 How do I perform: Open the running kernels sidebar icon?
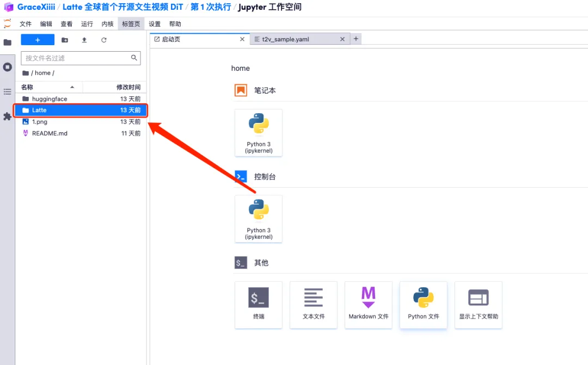click(x=8, y=67)
